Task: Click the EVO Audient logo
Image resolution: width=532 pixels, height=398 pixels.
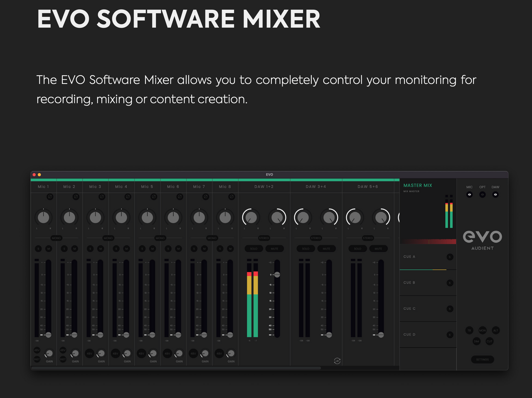Action: tap(483, 240)
